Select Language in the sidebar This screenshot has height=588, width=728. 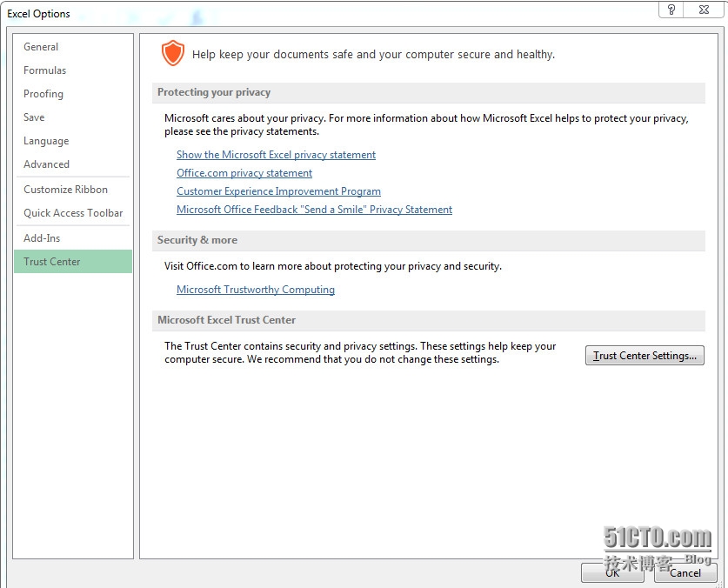73,141
